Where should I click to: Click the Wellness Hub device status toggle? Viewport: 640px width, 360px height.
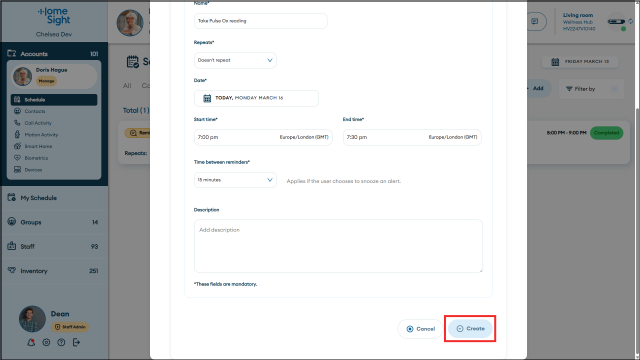pos(616,22)
